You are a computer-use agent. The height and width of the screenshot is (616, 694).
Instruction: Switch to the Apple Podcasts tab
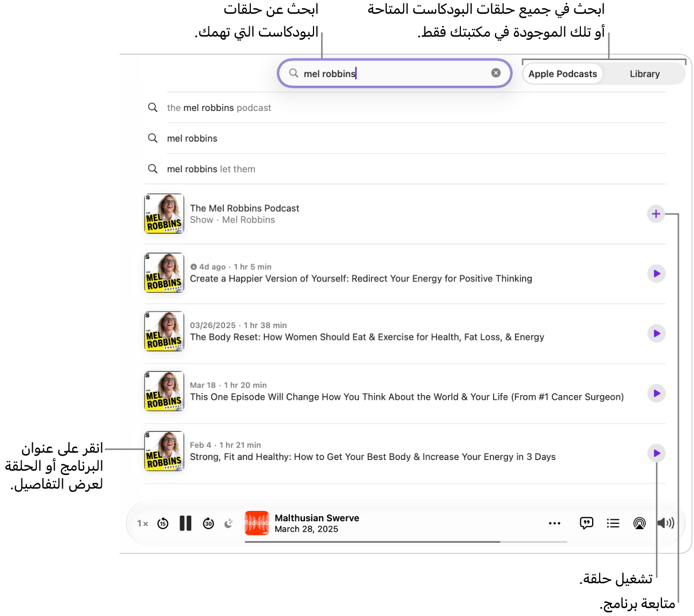(562, 74)
